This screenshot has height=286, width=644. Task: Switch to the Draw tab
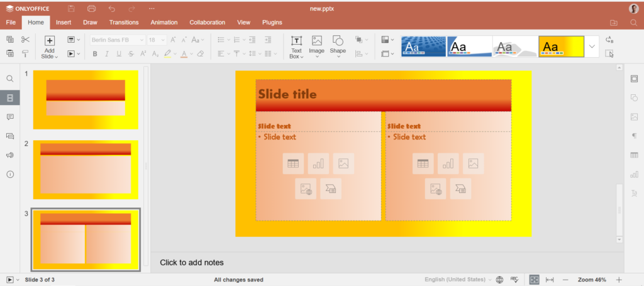click(x=90, y=23)
